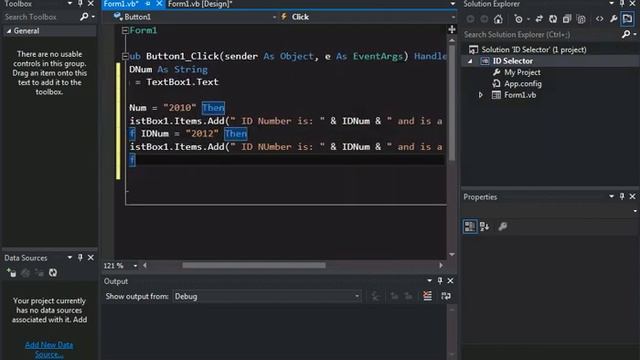The image size is (640, 360).
Task: Open Toolbox window options dropdown arrow
Action: pos(70,4)
